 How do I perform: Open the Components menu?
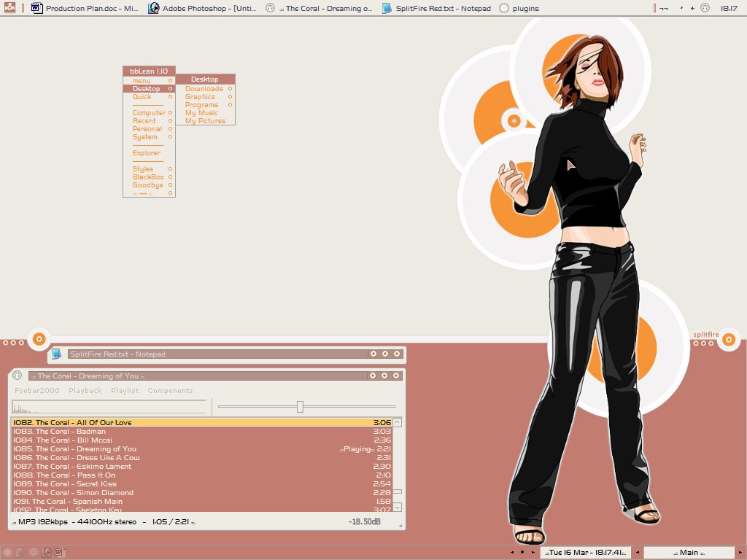[170, 391]
